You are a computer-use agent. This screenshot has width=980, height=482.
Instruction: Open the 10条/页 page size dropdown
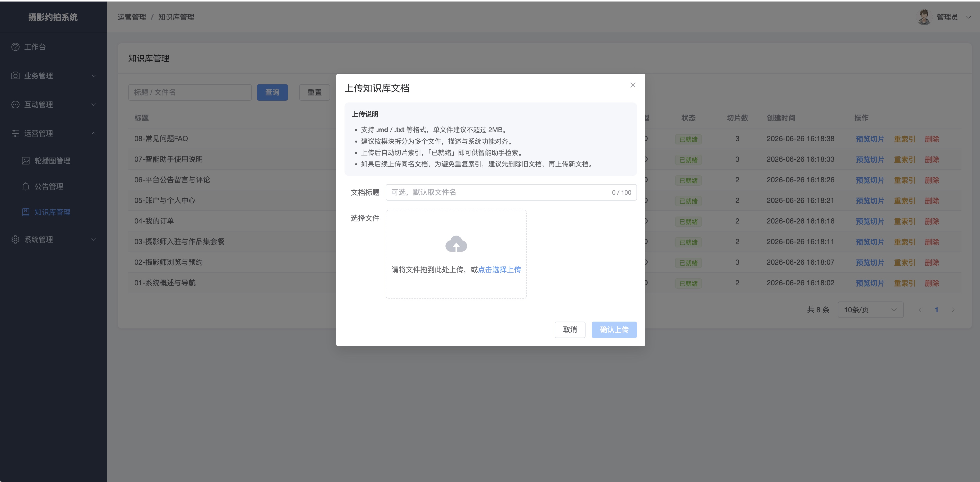click(x=870, y=310)
